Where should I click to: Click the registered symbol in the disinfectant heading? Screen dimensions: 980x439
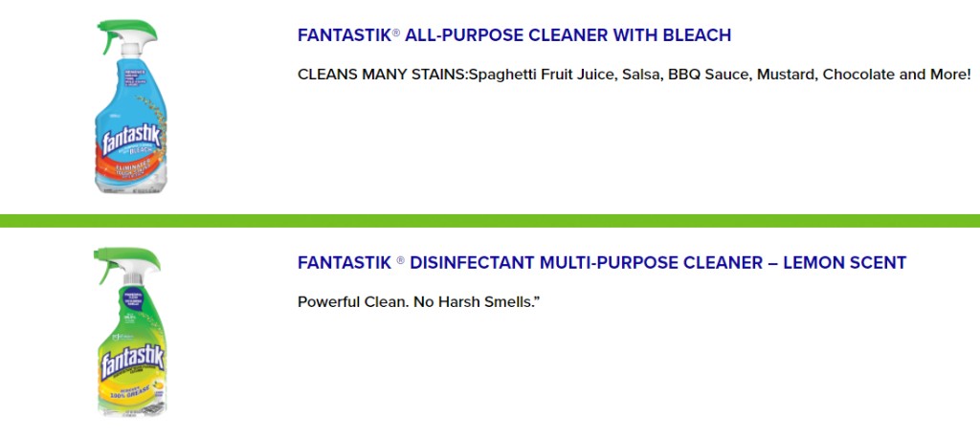[x=400, y=261]
